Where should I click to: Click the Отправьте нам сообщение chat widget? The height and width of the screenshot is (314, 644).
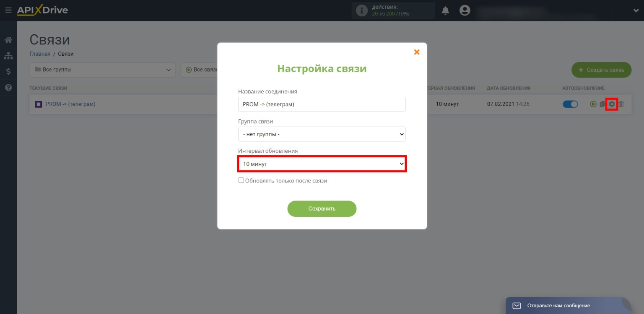coord(568,306)
